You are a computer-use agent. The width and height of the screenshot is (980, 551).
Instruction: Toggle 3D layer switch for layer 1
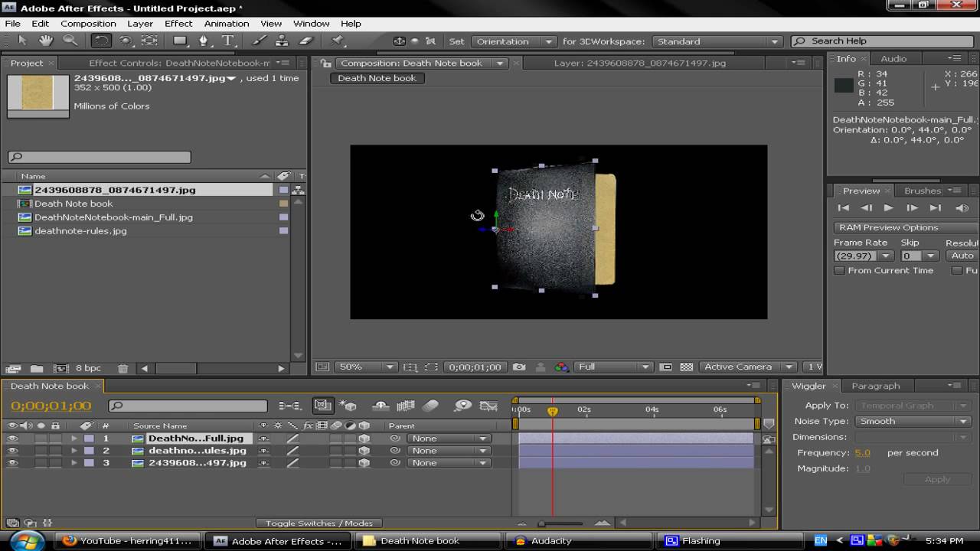pyautogui.click(x=364, y=439)
